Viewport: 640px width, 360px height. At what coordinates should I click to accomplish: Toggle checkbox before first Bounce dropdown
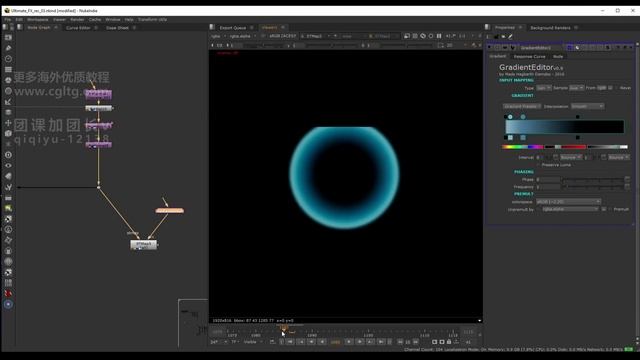pyautogui.click(x=556, y=157)
